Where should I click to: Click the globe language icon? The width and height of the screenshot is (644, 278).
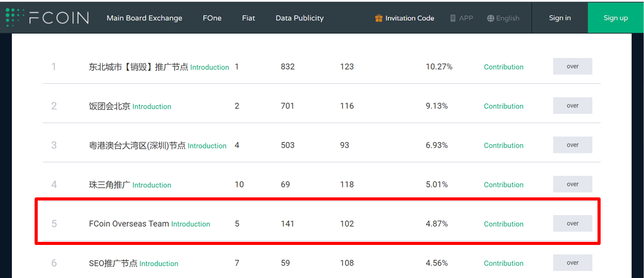coord(491,18)
